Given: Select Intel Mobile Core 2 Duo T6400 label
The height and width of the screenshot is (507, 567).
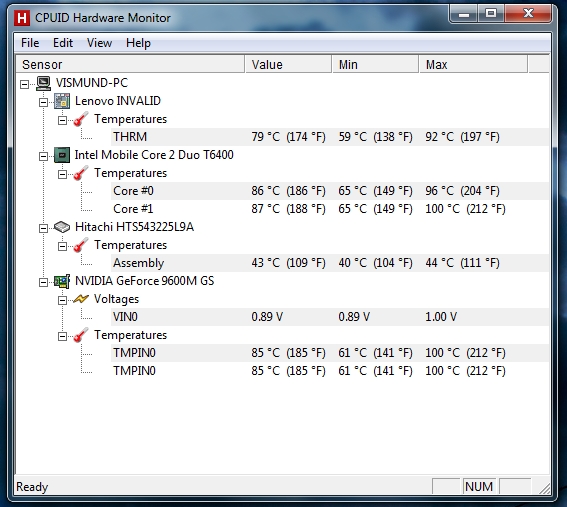Looking at the screenshot, I should [154, 155].
